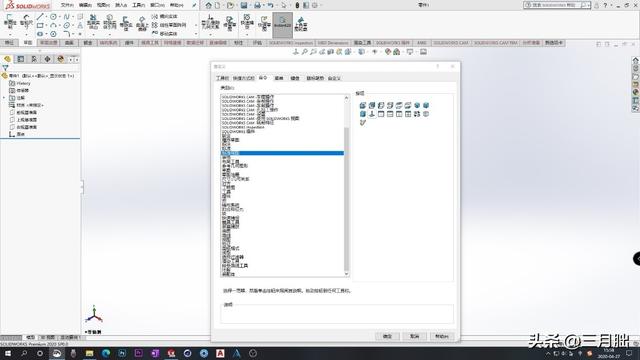Open the Rectangle tool dropdown arrow
The height and width of the screenshot is (360, 640).
tap(47, 25)
